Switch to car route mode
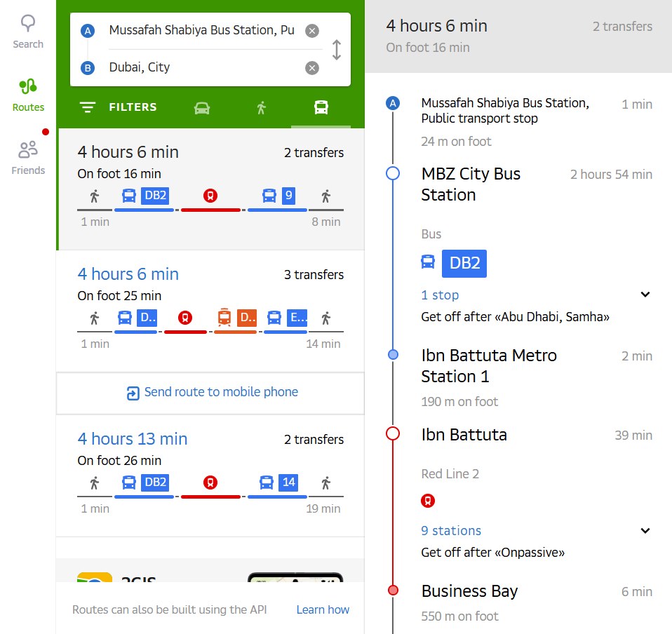 [202, 107]
